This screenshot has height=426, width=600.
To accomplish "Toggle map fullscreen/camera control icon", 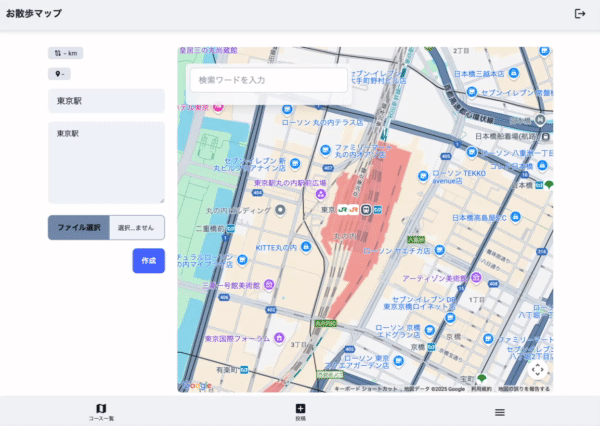I will pyautogui.click(x=538, y=370).
